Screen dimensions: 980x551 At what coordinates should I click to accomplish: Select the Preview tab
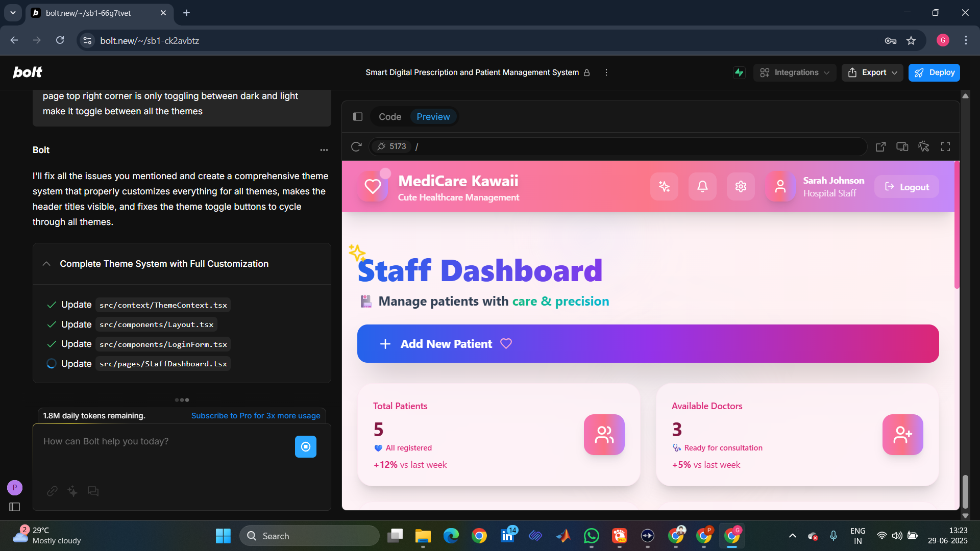pos(433,117)
